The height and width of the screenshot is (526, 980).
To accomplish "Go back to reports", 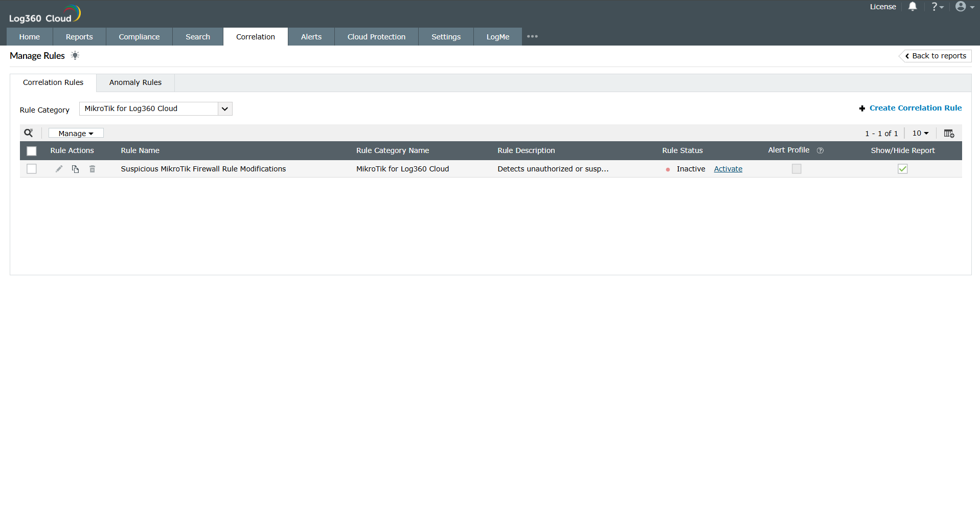I will point(935,56).
